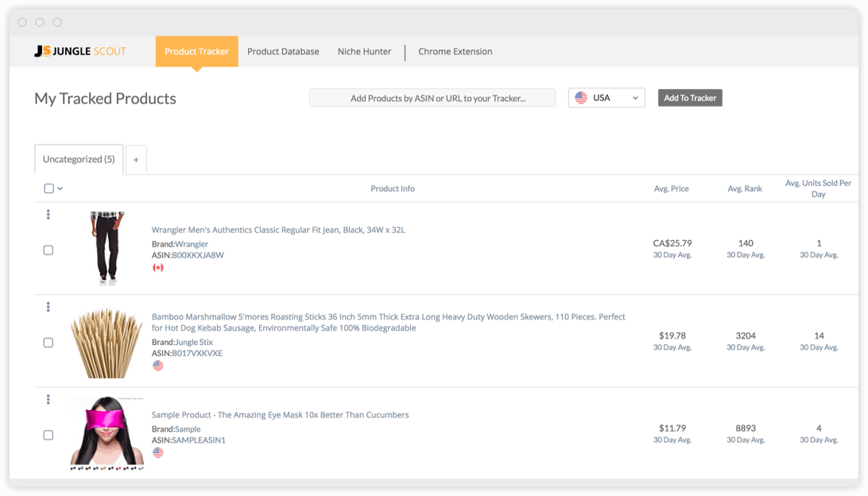The width and height of the screenshot is (868, 496).
Task: Click the $11.79 average price value
Action: pos(672,428)
